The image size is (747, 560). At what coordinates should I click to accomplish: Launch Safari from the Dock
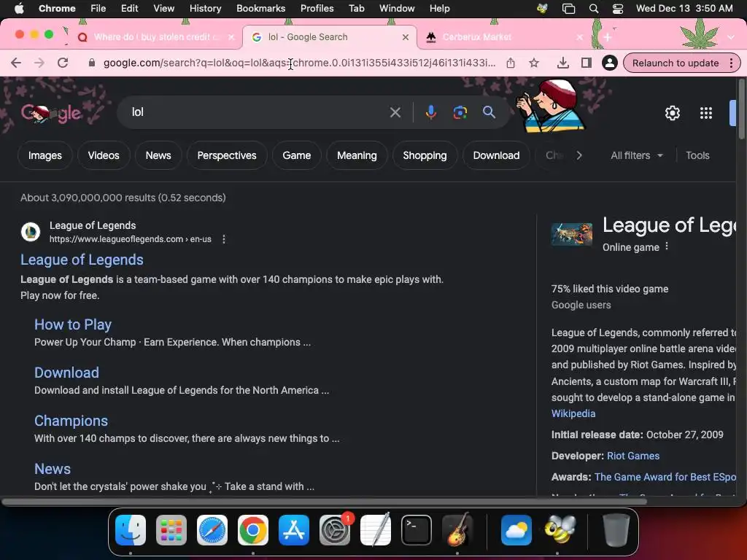[x=212, y=530]
